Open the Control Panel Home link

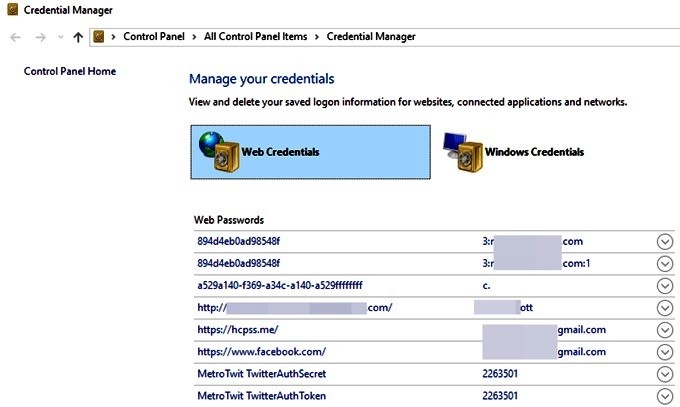point(70,71)
